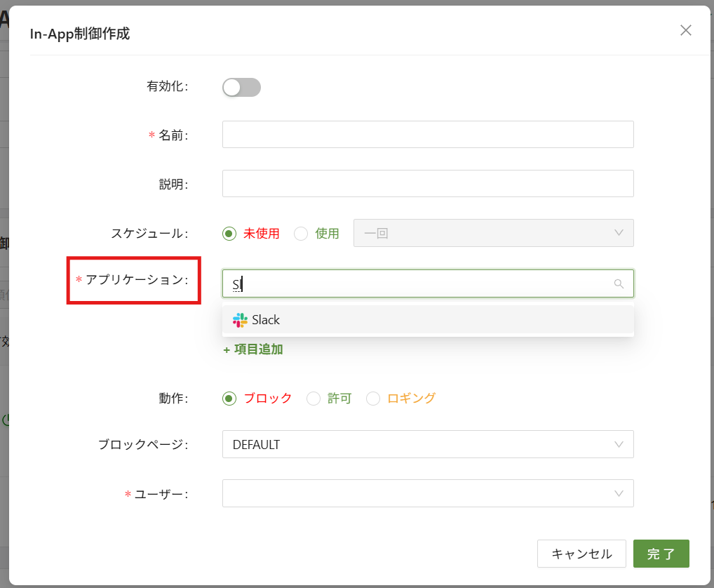Viewport: 714px width, 588px height.
Task: Choose ブロック as the action
Action: click(x=229, y=399)
